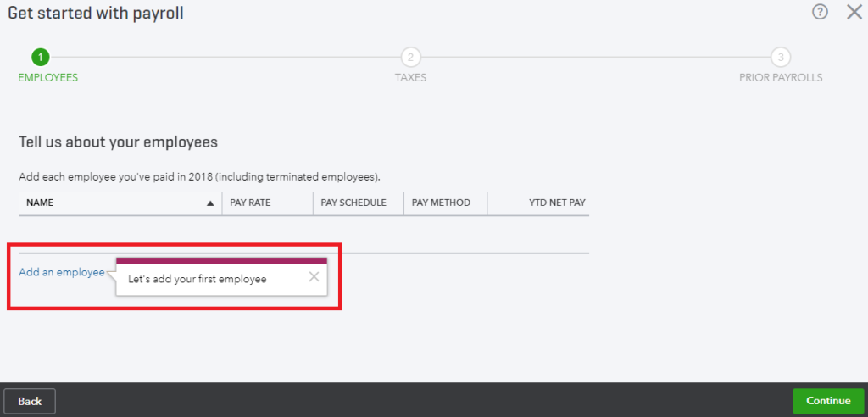Dismiss the first employee tooltip

pyautogui.click(x=314, y=276)
